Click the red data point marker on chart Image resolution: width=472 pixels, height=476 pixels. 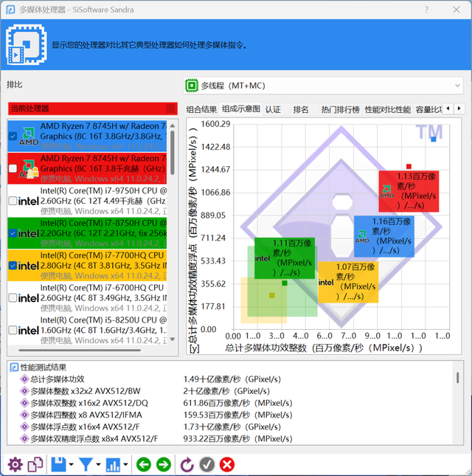[409, 166]
